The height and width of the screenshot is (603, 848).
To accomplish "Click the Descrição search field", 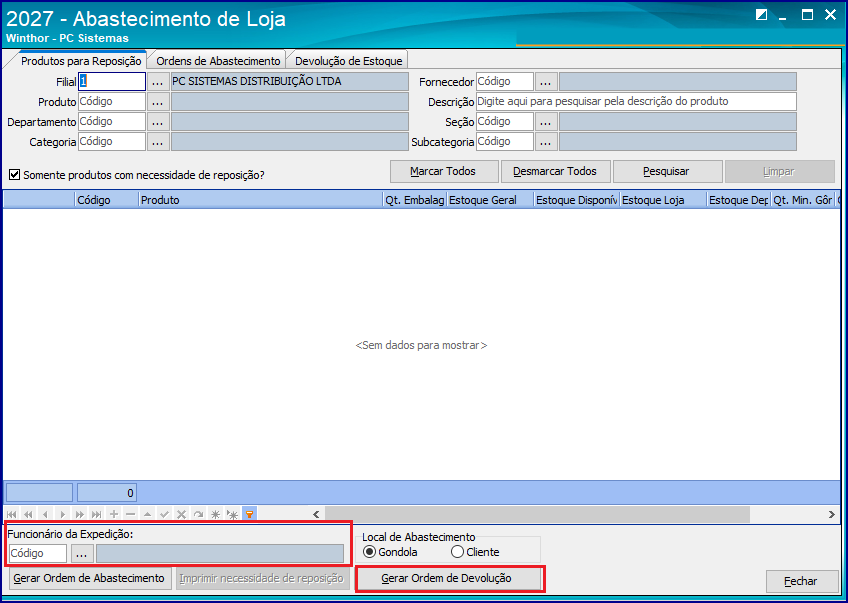I will [636, 102].
